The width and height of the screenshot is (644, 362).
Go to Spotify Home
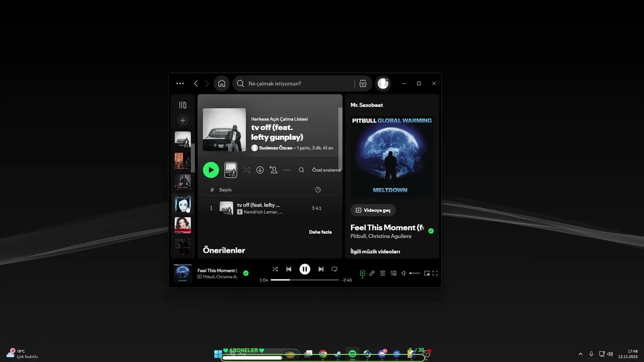coord(221,83)
